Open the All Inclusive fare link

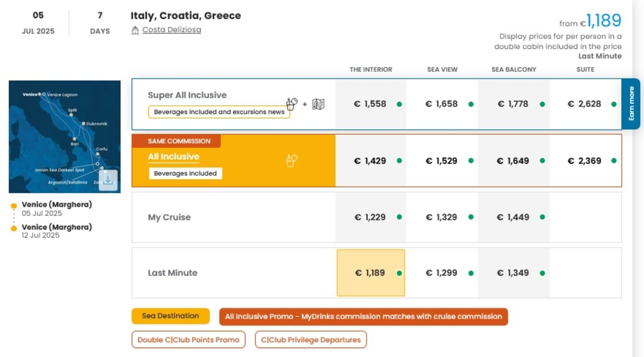point(173,157)
